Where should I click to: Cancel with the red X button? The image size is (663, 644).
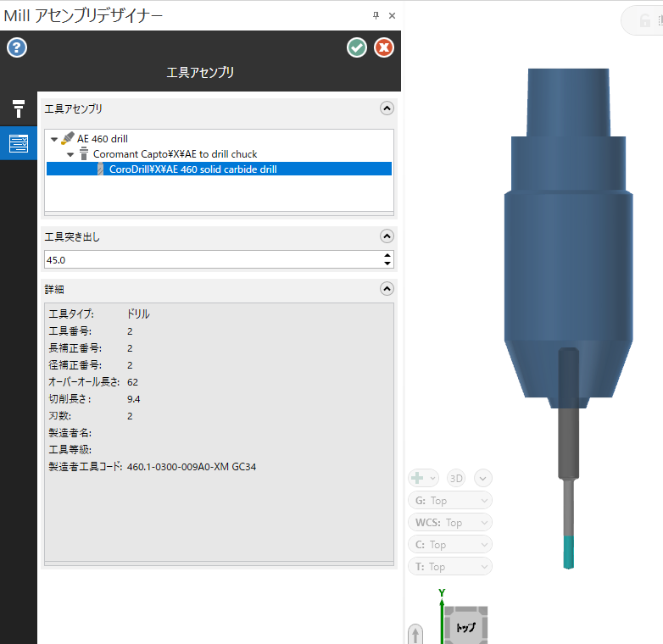point(384,47)
